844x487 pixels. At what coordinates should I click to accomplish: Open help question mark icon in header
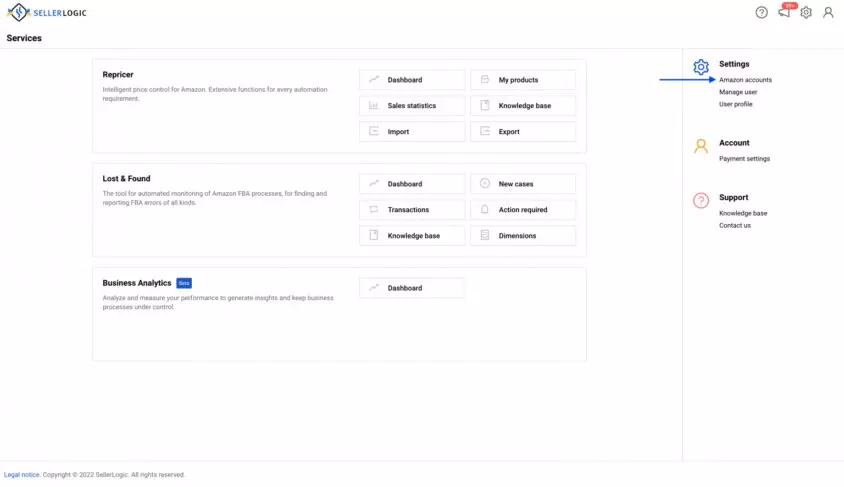tap(761, 12)
